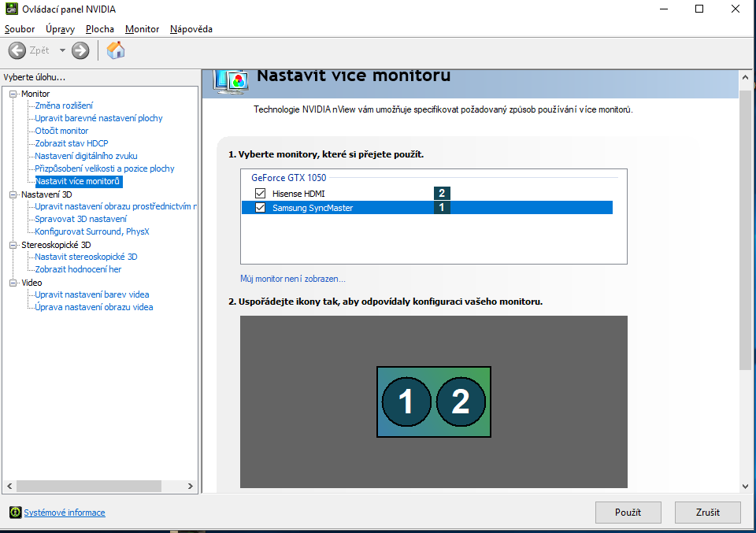Select the Samsung SyncMaster monitor row

[427, 208]
